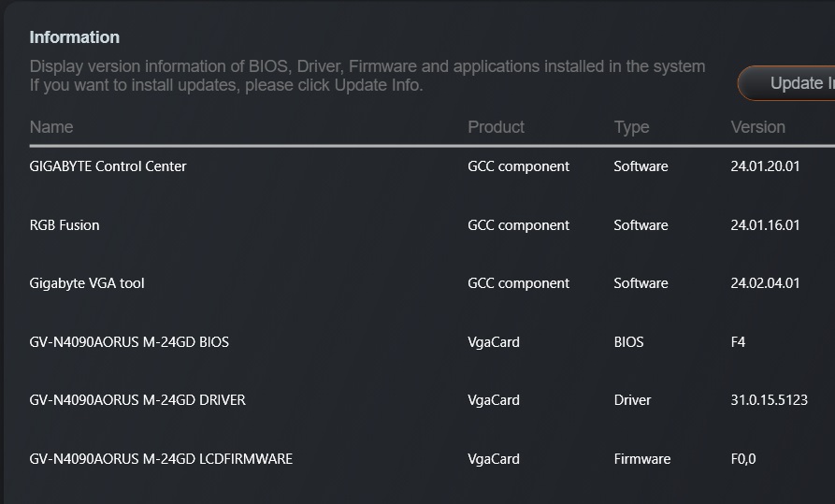Click the Update Info button
The image size is (835, 504).
(x=795, y=83)
